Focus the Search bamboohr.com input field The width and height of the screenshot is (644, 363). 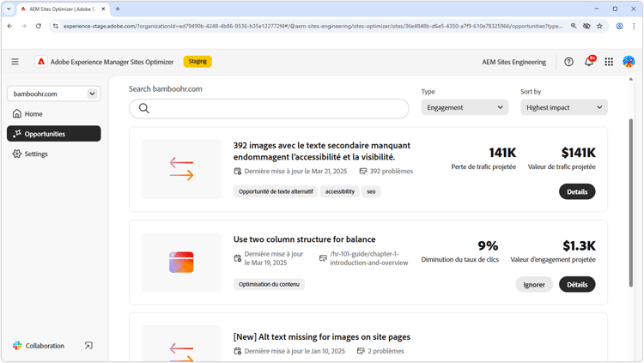[269, 108]
